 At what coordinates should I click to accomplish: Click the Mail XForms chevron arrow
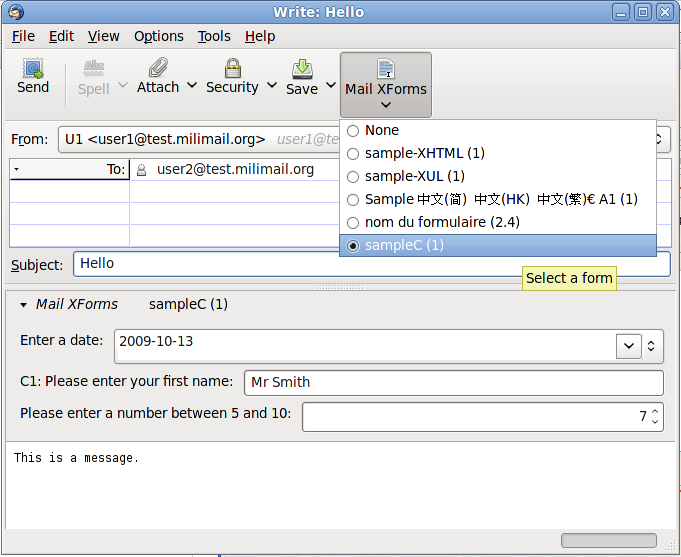[386, 105]
